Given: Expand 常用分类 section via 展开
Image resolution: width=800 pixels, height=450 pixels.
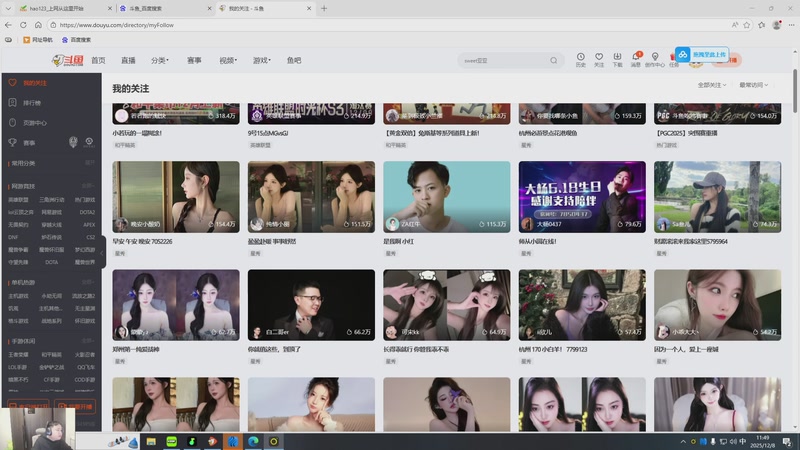Looking at the screenshot, I should [x=90, y=163].
